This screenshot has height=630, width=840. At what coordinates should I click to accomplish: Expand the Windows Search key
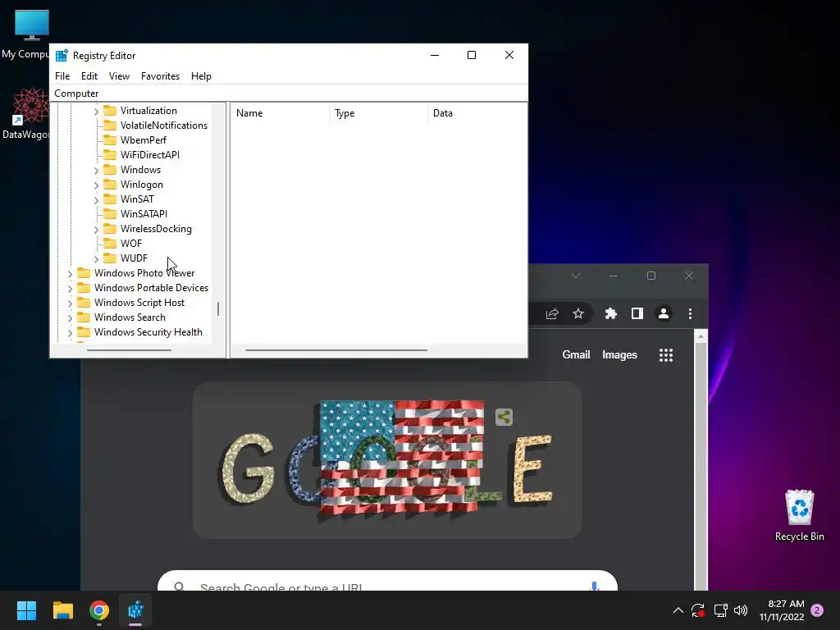coord(71,317)
